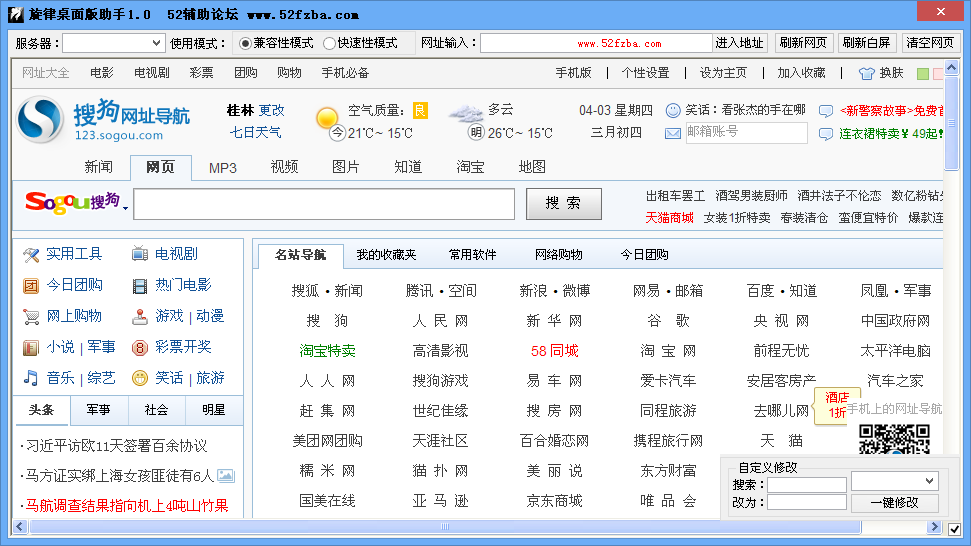Click the smiley joke icon
This screenshot has height=546, width=971.
pos(673,111)
